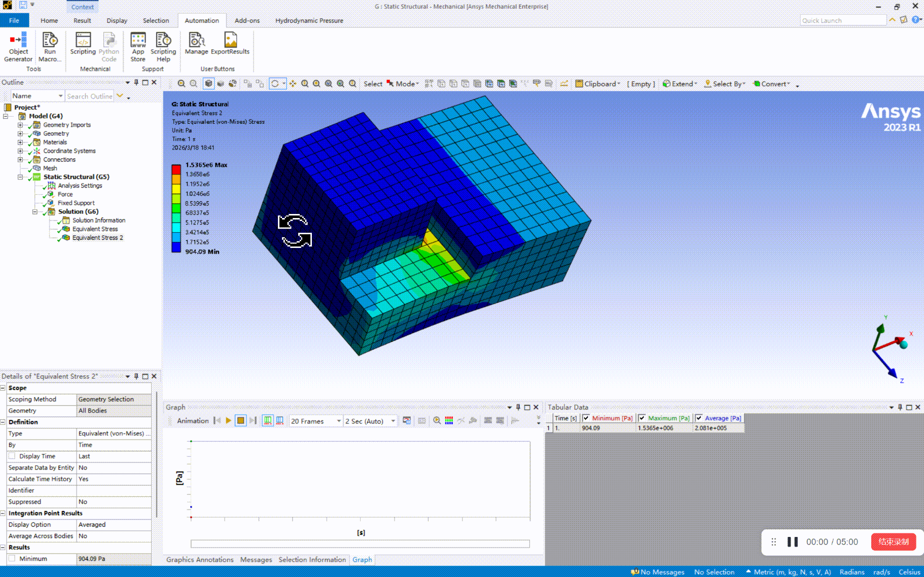
Task: Click the red maximum color band in legend
Action: 176,169
